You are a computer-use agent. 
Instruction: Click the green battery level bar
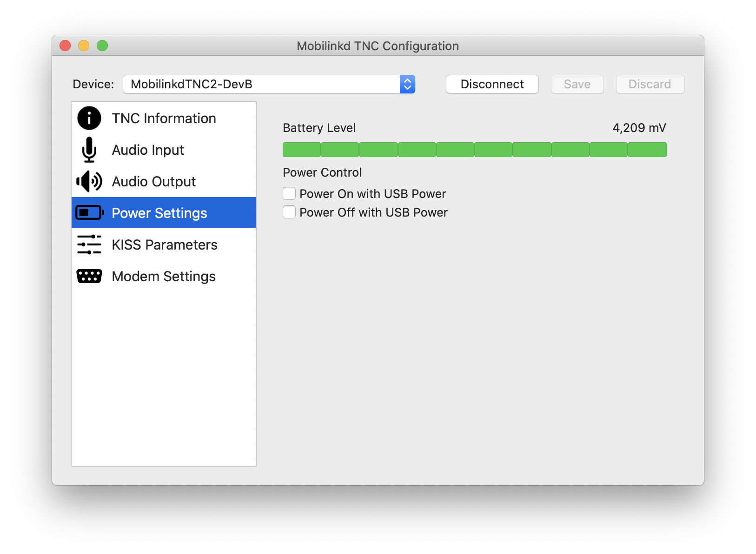point(475,150)
